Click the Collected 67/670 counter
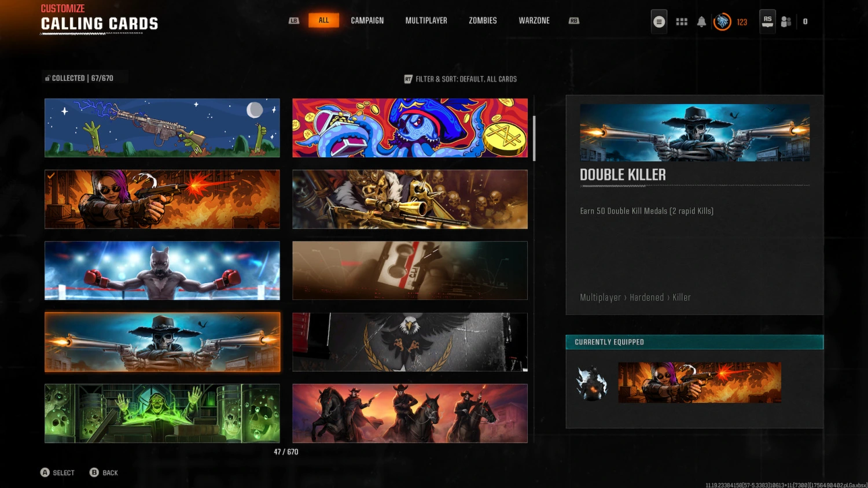The image size is (868, 488). tap(82, 78)
